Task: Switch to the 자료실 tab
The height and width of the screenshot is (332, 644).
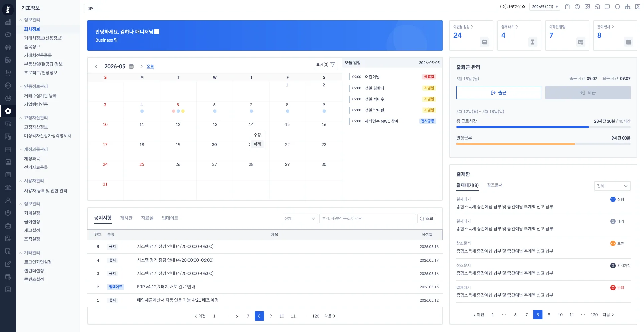Action: point(147,218)
